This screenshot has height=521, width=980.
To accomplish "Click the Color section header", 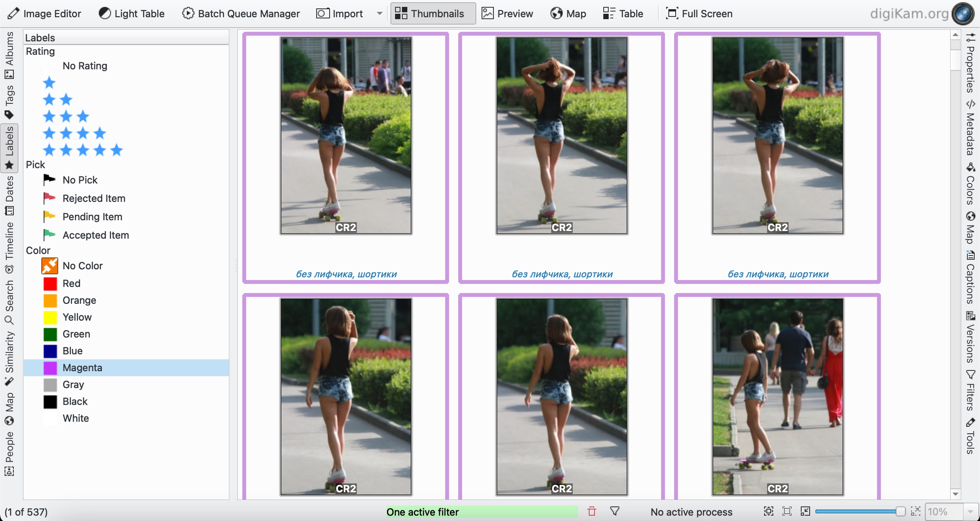I will click(x=38, y=251).
